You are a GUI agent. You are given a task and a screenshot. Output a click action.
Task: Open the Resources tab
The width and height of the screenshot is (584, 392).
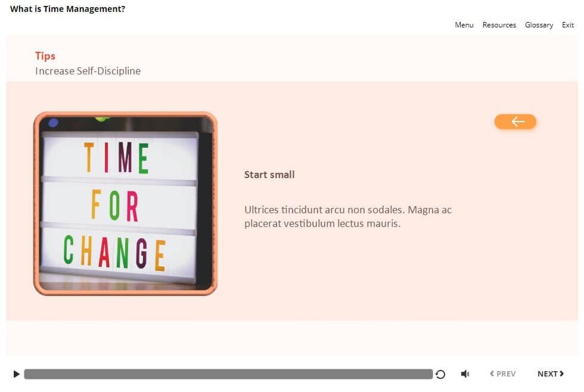(x=499, y=25)
